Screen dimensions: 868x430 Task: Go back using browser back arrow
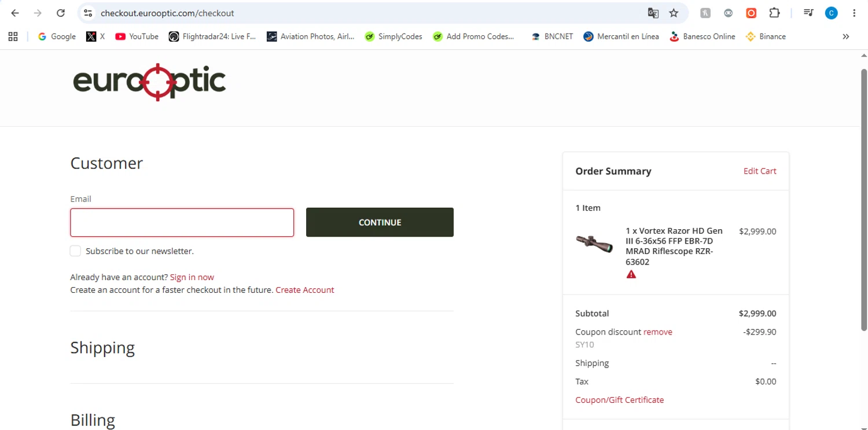click(15, 13)
